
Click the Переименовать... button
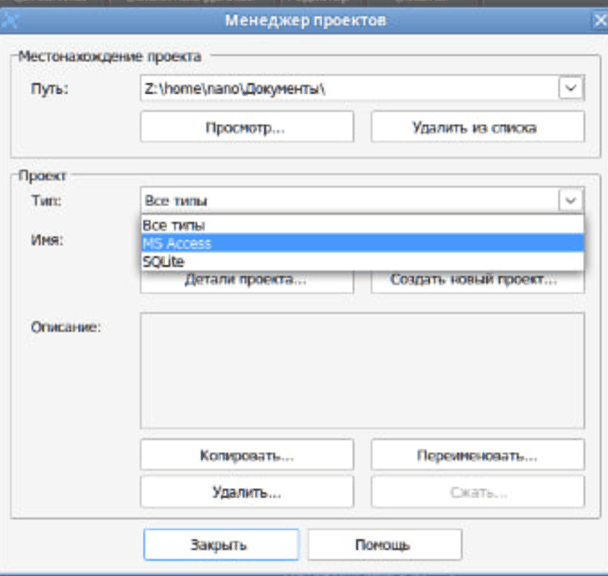(477, 455)
